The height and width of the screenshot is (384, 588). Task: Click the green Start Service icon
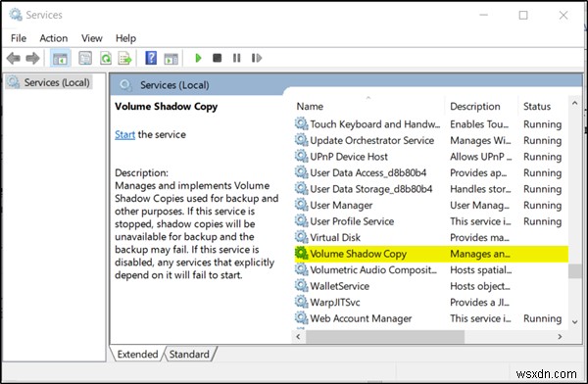pos(198,58)
